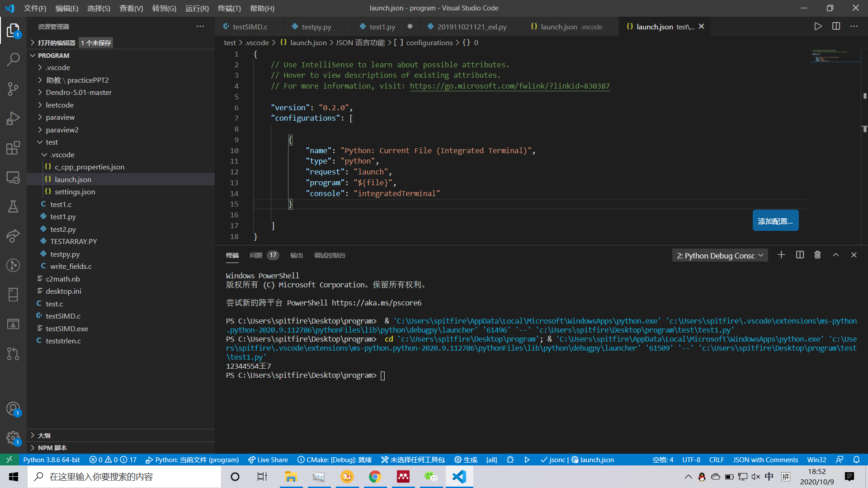
Task: Close the launch.json test editor tab
Action: tap(701, 27)
